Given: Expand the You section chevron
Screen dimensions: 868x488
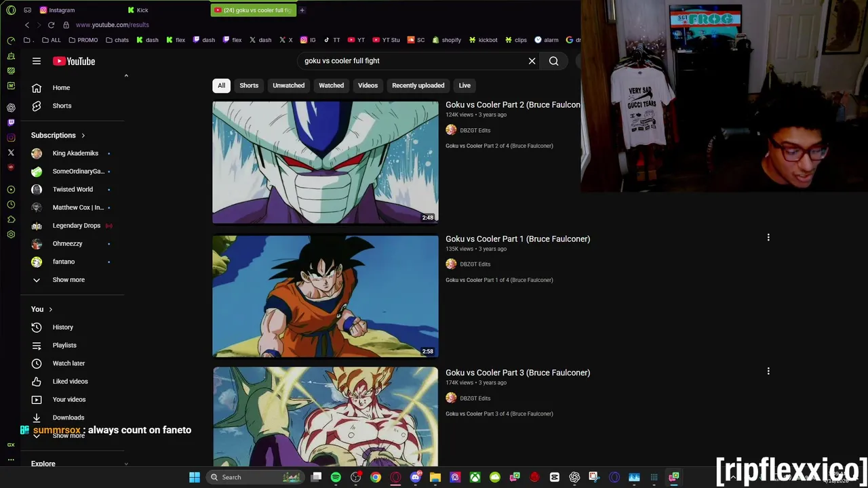Looking at the screenshot, I should click(x=50, y=310).
